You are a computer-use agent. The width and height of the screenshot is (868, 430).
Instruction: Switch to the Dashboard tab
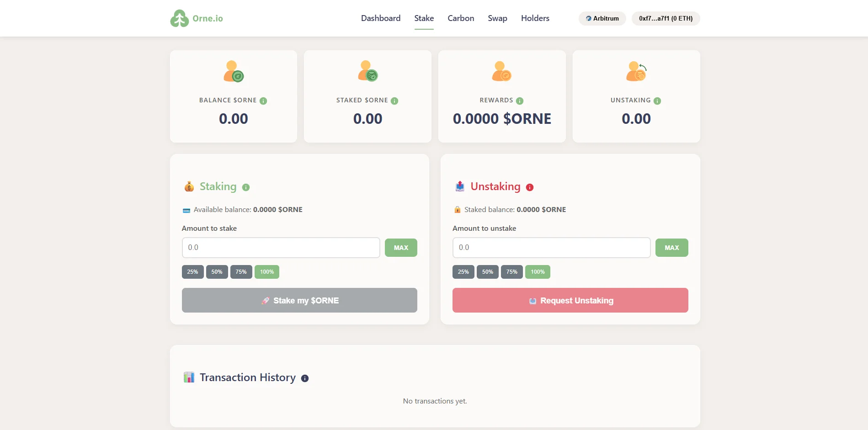[x=380, y=18]
